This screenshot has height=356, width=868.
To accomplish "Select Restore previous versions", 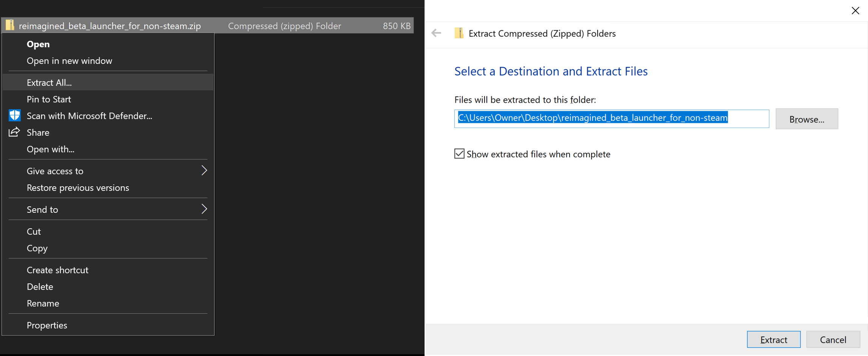I will tap(78, 188).
